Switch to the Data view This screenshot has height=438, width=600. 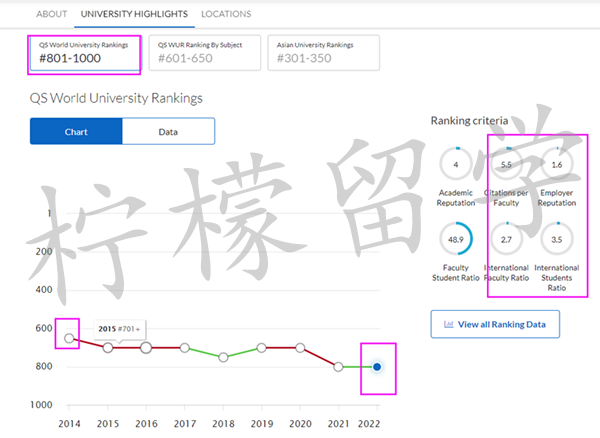tap(168, 132)
